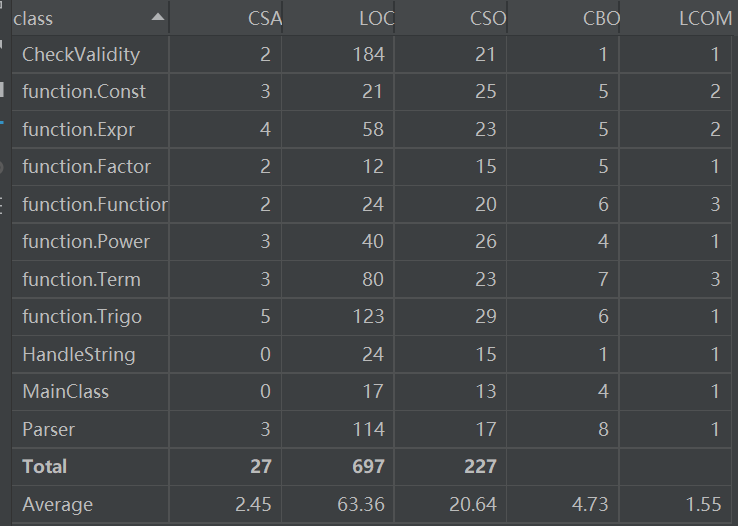Click the function.Term class entry
The height and width of the screenshot is (526, 738).
(x=81, y=279)
